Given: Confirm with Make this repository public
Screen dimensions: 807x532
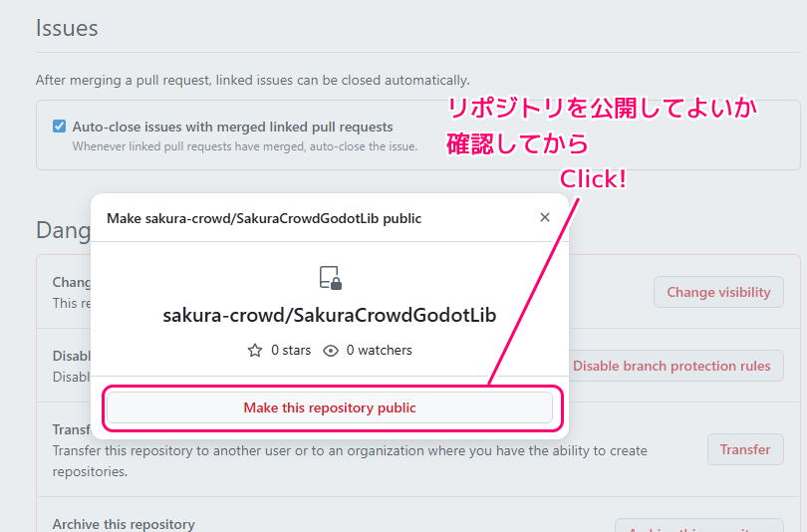Looking at the screenshot, I should (330, 407).
